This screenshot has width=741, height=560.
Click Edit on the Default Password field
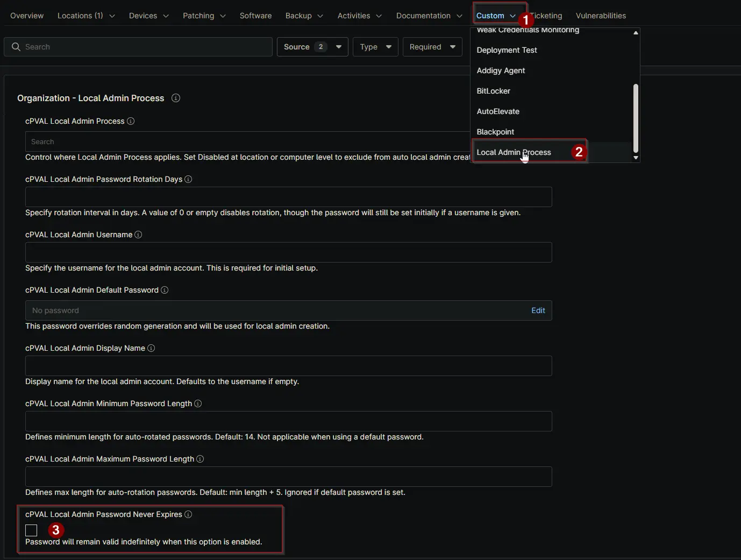[x=538, y=310]
